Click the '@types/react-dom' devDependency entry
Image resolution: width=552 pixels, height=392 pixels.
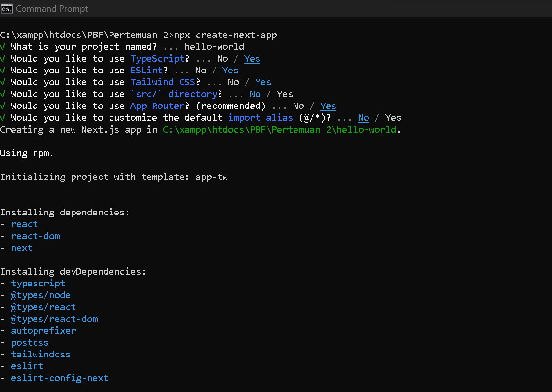click(x=54, y=319)
